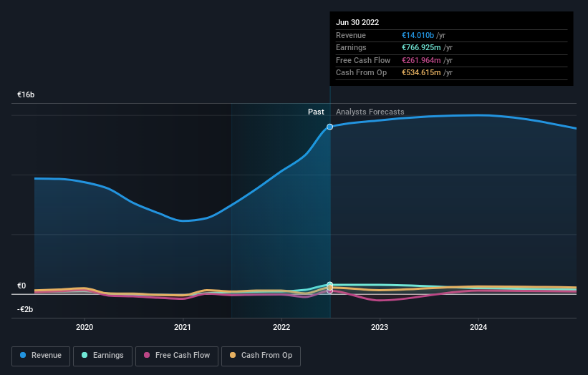Click the €766.925m earnings value
Viewport: 588px width, 375px height.
pos(421,47)
